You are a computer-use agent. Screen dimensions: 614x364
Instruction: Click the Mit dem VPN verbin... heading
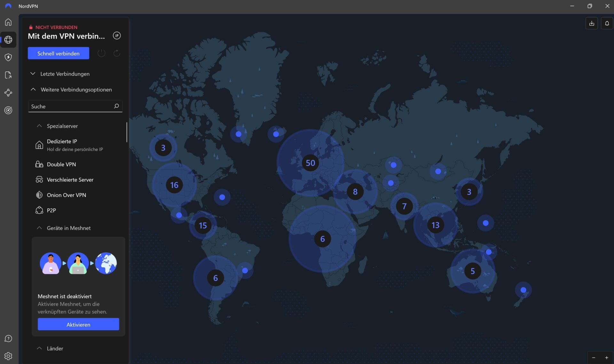point(66,36)
